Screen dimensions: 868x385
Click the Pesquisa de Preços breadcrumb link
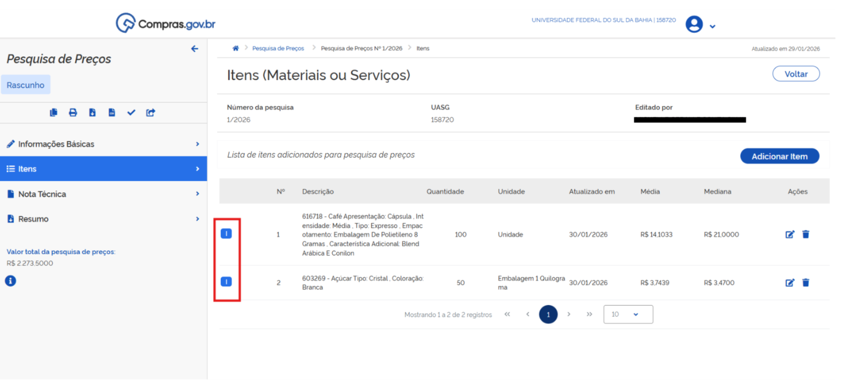coord(278,48)
